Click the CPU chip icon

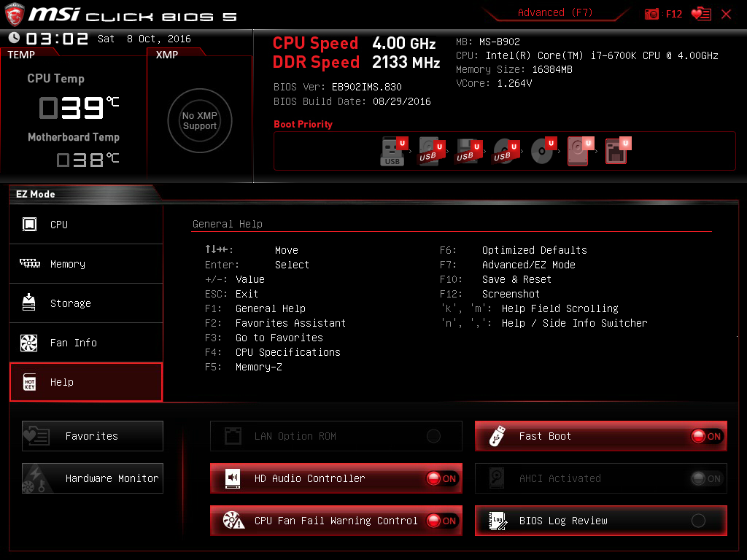[x=29, y=225]
